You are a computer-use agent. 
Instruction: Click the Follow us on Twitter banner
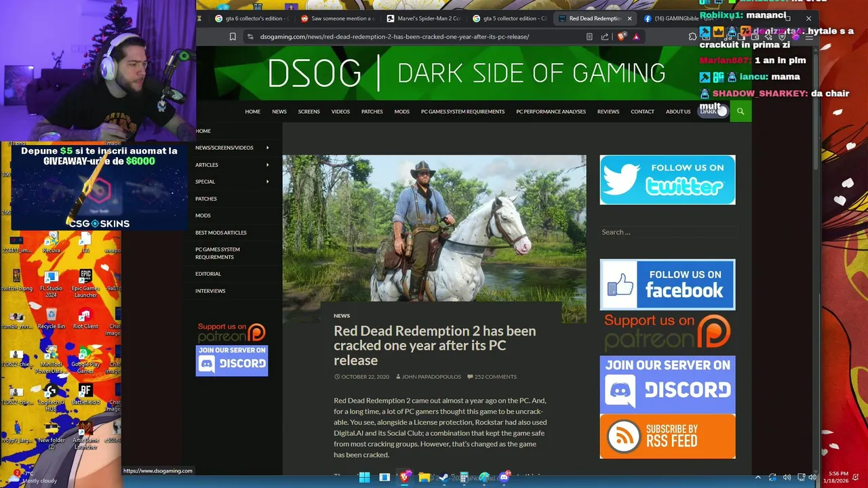[x=667, y=180]
